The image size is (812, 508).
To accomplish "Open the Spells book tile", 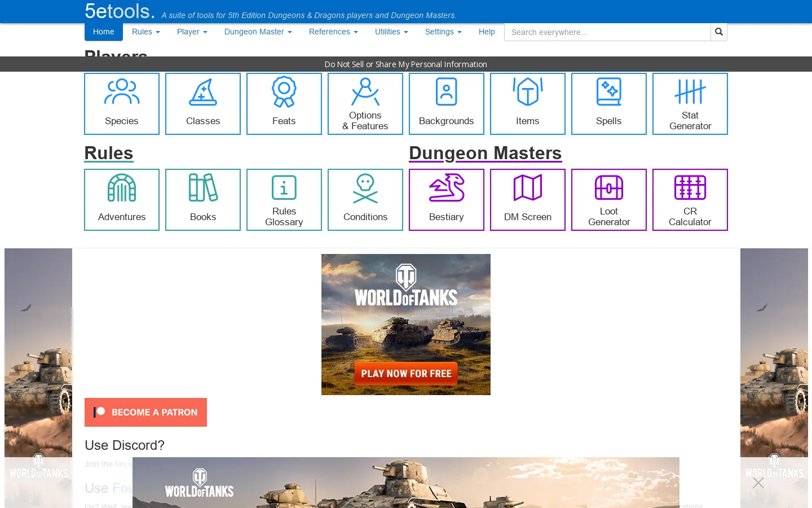I will (x=609, y=104).
